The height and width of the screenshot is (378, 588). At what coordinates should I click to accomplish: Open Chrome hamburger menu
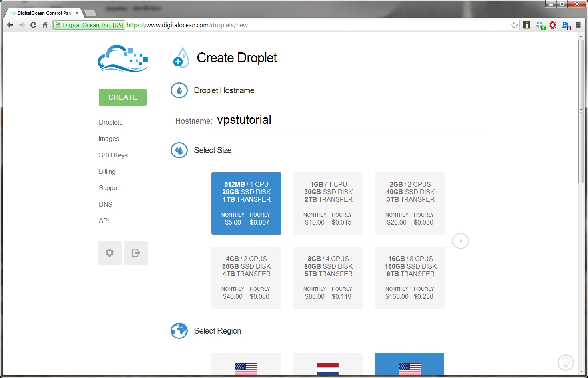[578, 25]
